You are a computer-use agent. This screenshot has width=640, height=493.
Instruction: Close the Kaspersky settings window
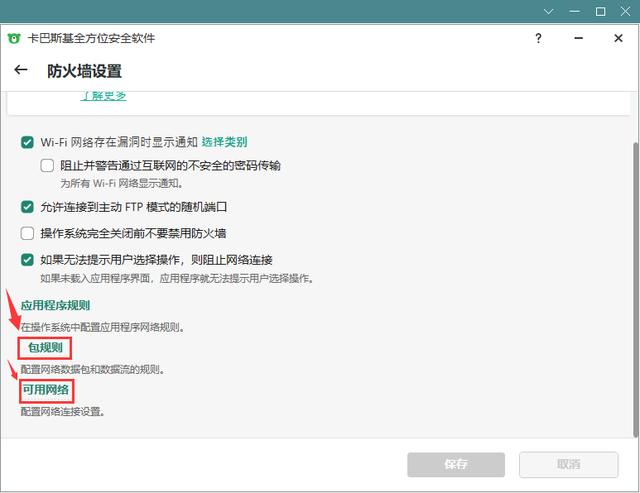(618, 38)
